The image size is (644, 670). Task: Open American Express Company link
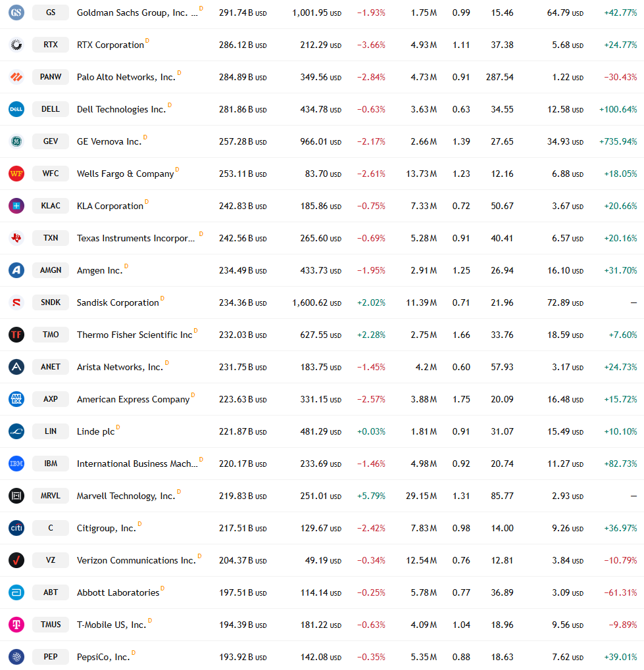tap(133, 399)
